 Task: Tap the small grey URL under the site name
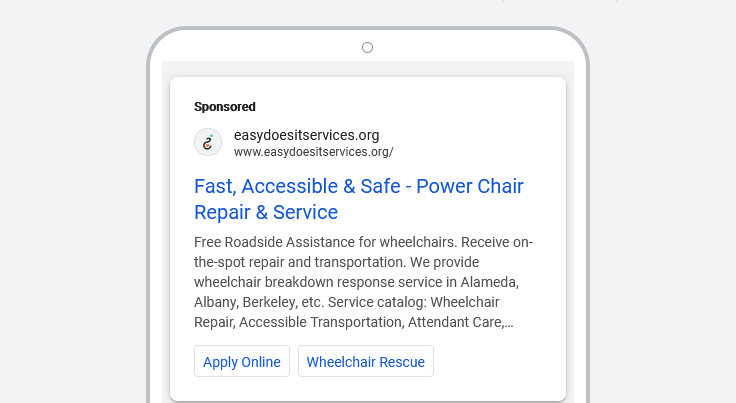click(x=313, y=152)
